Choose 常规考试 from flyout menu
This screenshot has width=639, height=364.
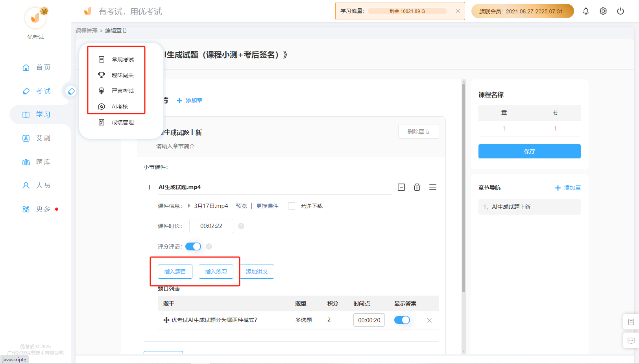(x=116, y=59)
